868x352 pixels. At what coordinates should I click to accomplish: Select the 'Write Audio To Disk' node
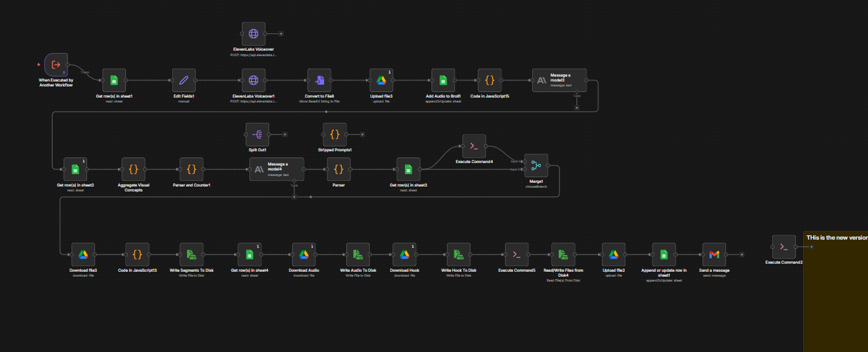pyautogui.click(x=358, y=254)
